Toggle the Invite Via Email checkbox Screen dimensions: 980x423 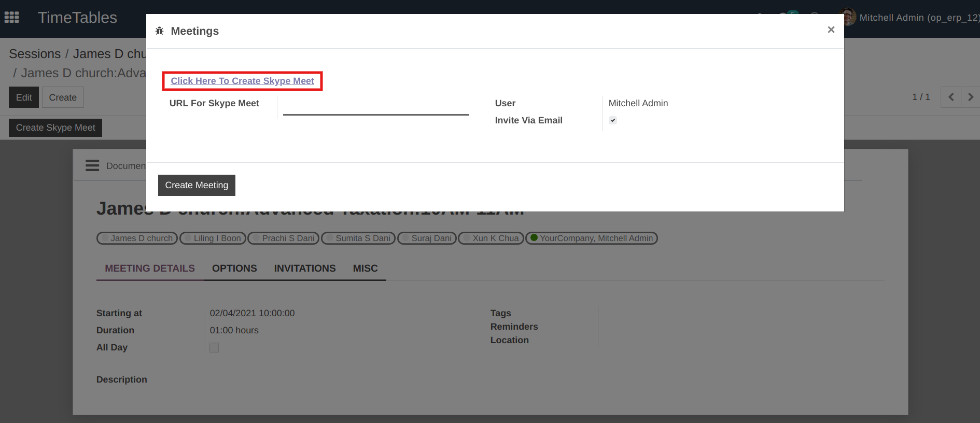pyautogui.click(x=613, y=120)
